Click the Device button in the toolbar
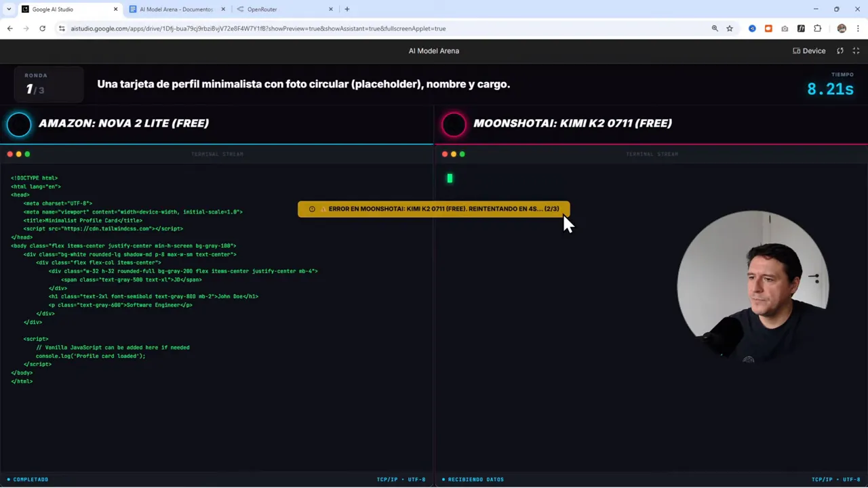Screen dimensions: 868x488 [809, 50]
